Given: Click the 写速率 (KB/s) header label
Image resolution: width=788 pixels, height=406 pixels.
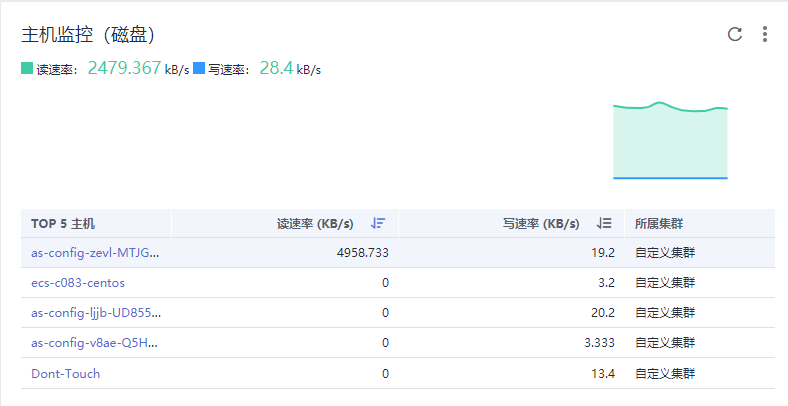Looking at the screenshot, I should pos(541,223).
